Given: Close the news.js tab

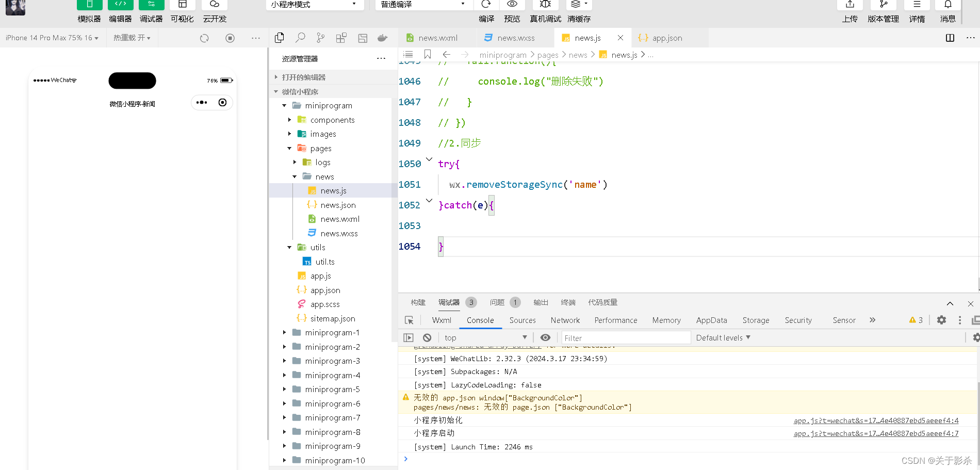Looking at the screenshot, I should click(x=620, y=38).
